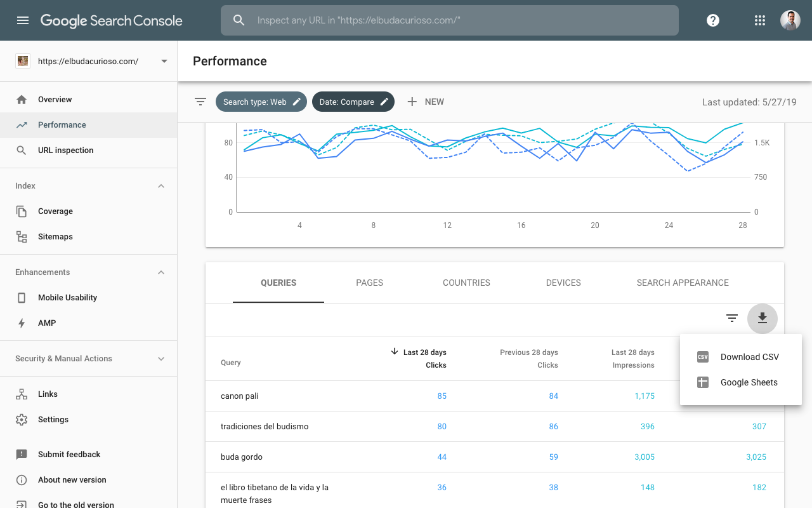812x508 pixels.
Task: Click the search magnifier icon in URL bar
Action: point(239,20)
